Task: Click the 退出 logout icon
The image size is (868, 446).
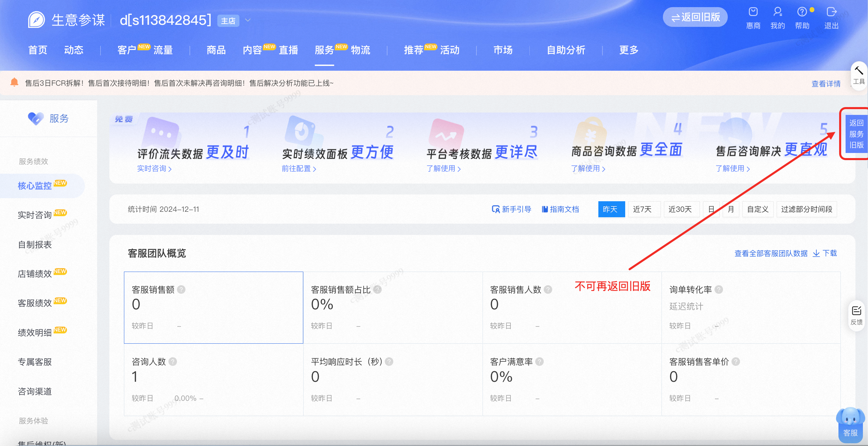Action: [x=831, y=12]
